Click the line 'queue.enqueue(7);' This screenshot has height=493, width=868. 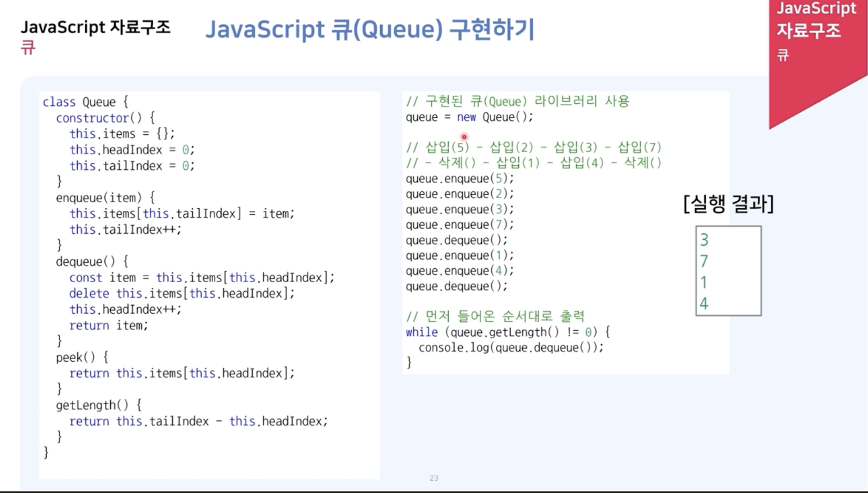coord(460,225)
